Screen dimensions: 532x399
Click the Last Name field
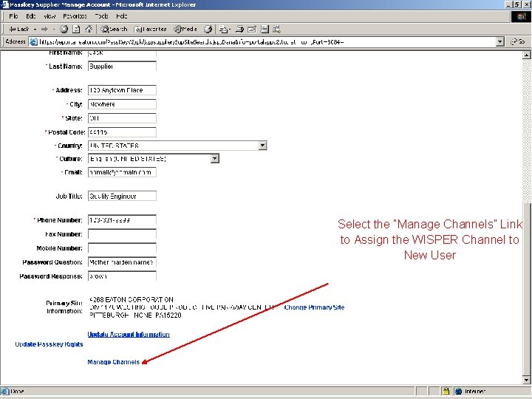pyautogui.click(x=122, y=66)
